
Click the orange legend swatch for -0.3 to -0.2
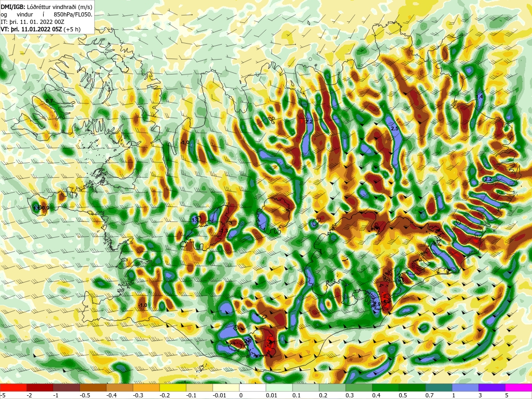tap(146, 387)
